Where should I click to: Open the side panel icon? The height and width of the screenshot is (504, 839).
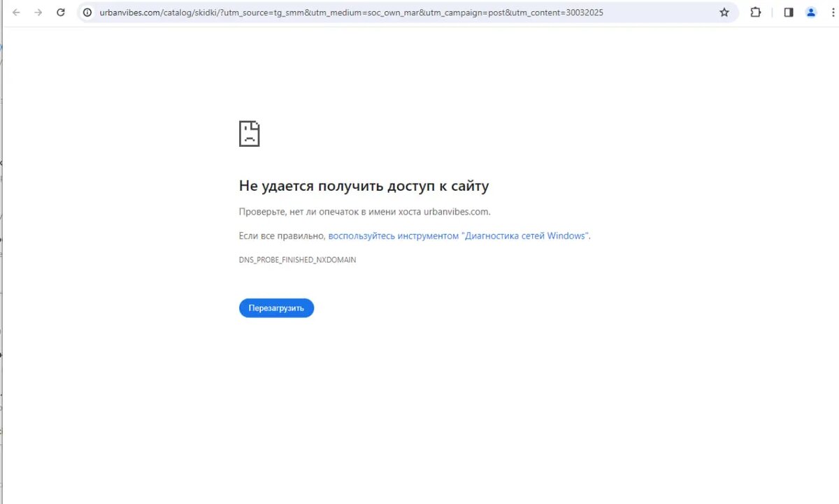pos(789,13)
